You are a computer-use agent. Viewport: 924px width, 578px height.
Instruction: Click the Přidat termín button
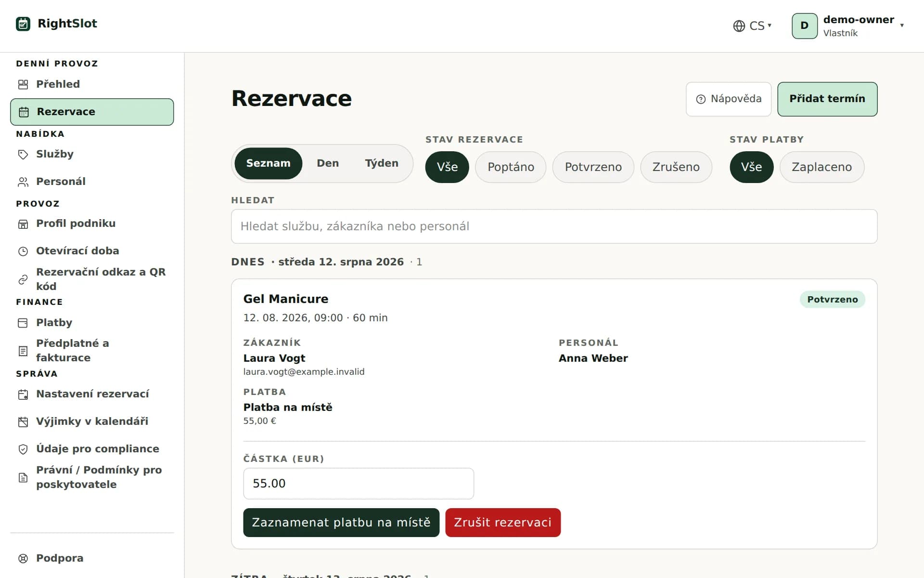coord(827,99)
